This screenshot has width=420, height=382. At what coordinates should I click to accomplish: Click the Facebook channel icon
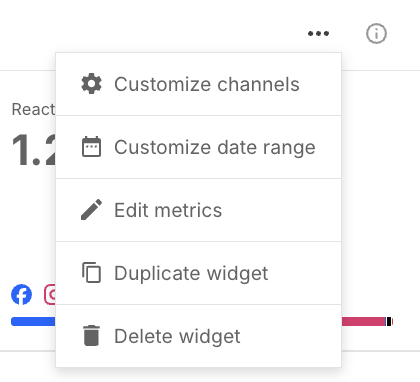21,294
